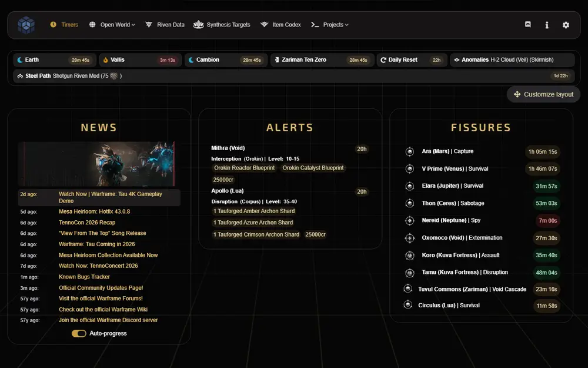The width and height of the screenshot is (588, 368).
Task: Click the fissure icon for Tuvul Commons
Action: [x=407, y=289]
